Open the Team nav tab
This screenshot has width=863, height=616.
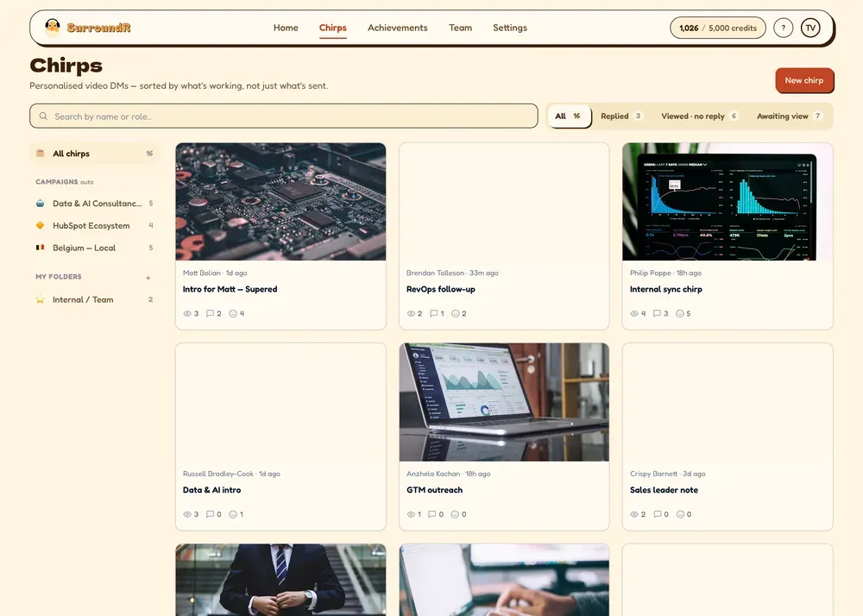[x=460, y=28]
